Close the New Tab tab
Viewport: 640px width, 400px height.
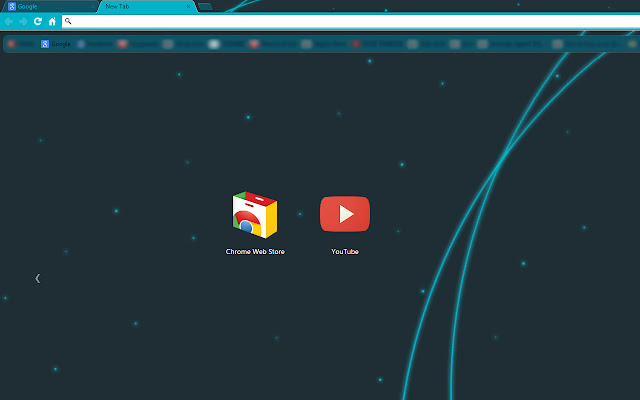[x=188, y=7]
